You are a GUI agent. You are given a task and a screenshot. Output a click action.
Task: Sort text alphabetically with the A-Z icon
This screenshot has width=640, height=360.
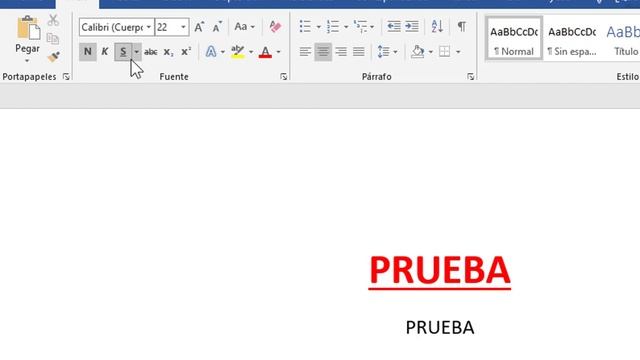[437, 27]
